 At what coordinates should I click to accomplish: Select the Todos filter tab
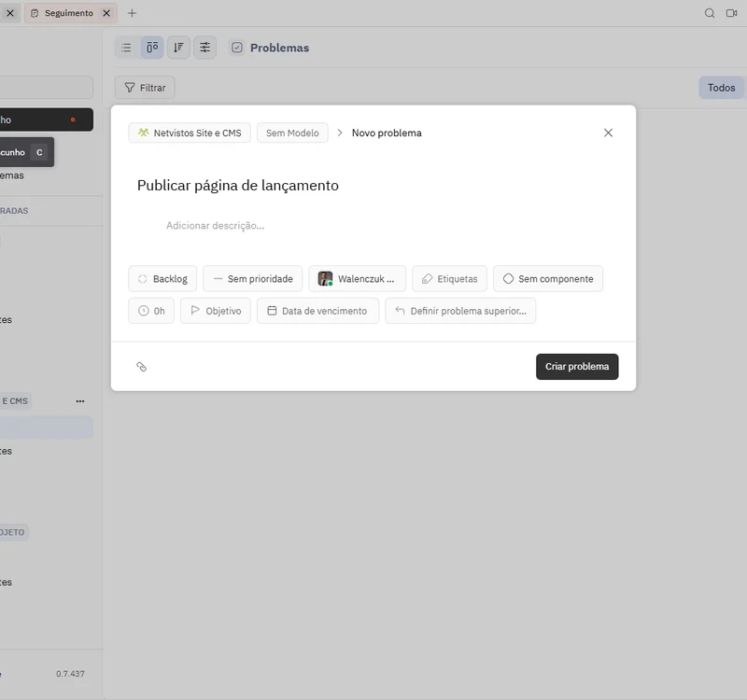pyautogui.click(x=721, y=88)
